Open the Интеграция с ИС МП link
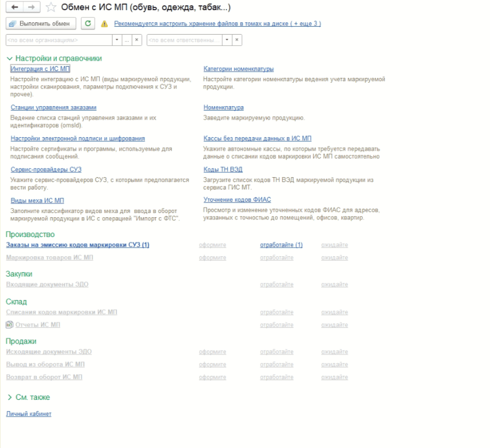Image resolution: width=490 pixels, height=448 pixels. (40, 69)
